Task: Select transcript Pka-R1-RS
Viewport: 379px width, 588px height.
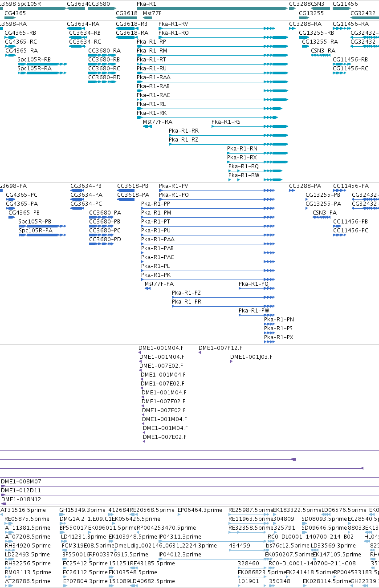Action: 226,122
